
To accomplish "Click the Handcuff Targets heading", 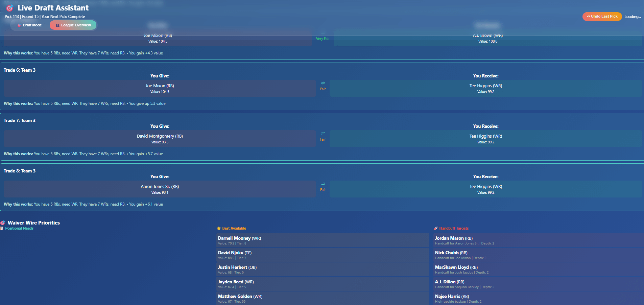I will (x=454, y=229).
